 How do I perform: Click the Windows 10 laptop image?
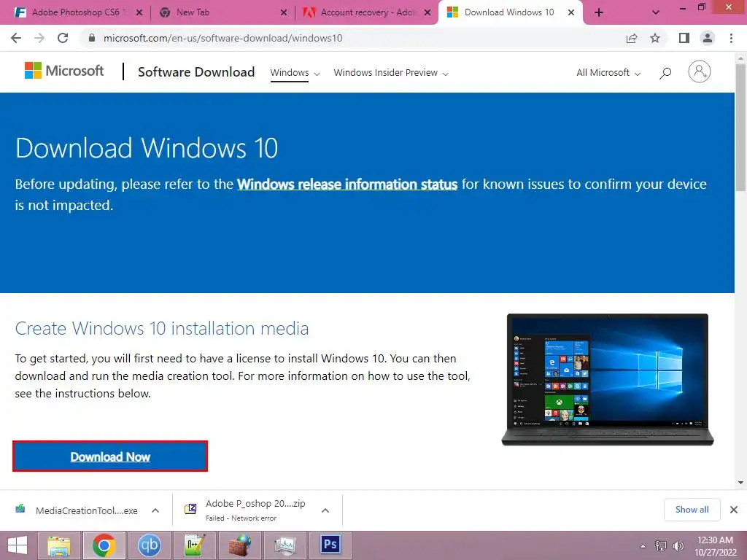tap(608, 379)
